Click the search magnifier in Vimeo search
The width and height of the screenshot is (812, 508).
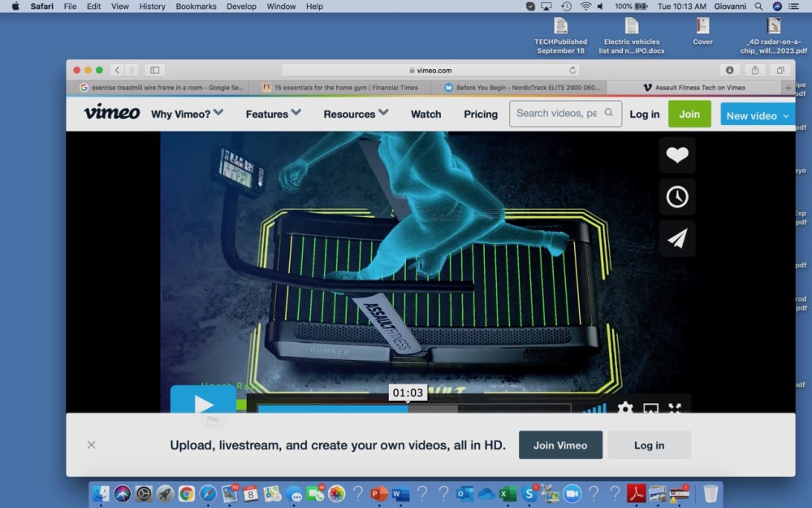click(x=608, y=112)
